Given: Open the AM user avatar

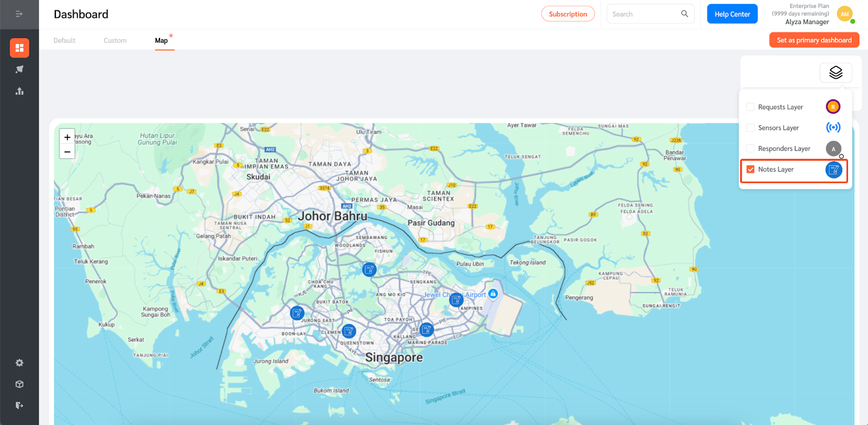Looking at the screenshot, I should pos(845,14).
